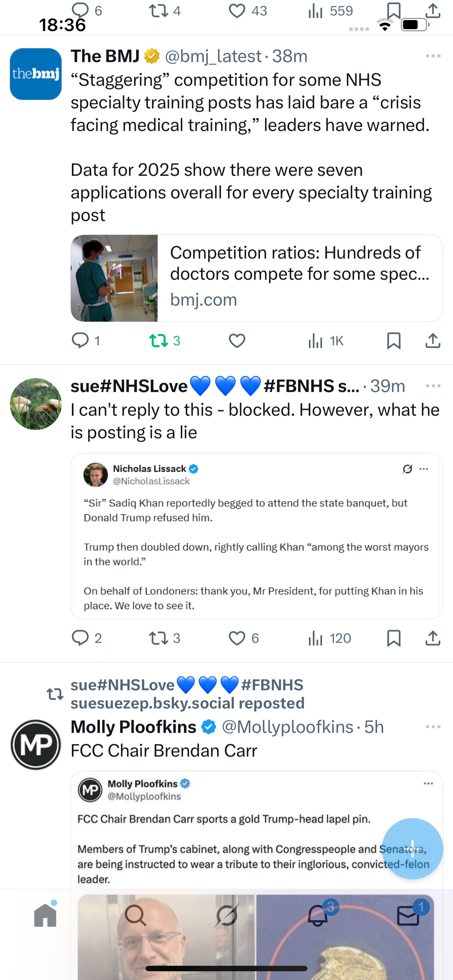This screenshot has height=980, width=453.
Task: Open The BMJ profile avatar
Action: [36, 74]
